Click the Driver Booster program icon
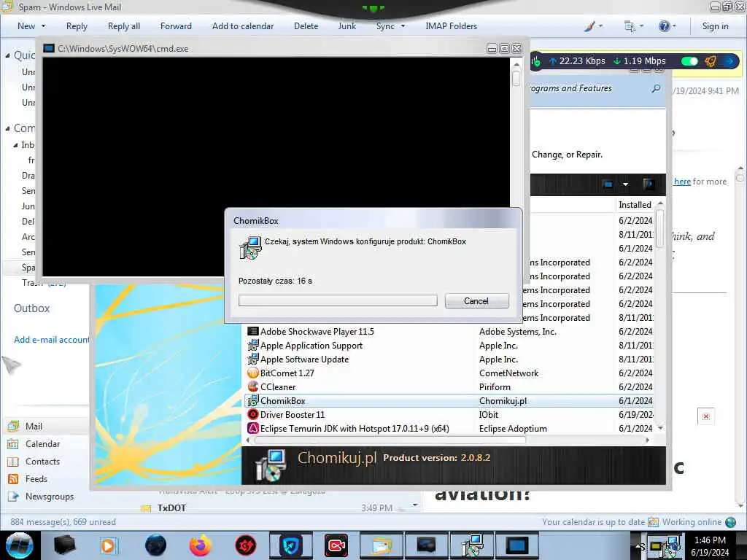The width and height of the screenshot is (747, 560). [253, 415]
